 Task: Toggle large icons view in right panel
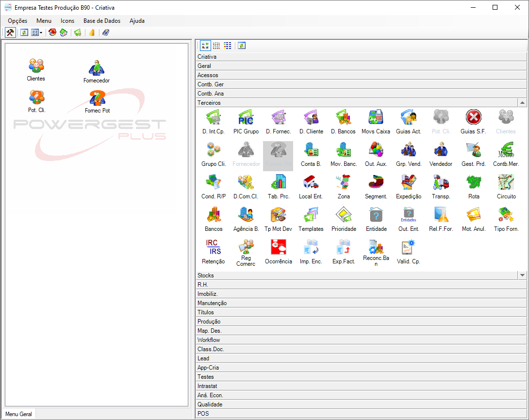point(205,46)
